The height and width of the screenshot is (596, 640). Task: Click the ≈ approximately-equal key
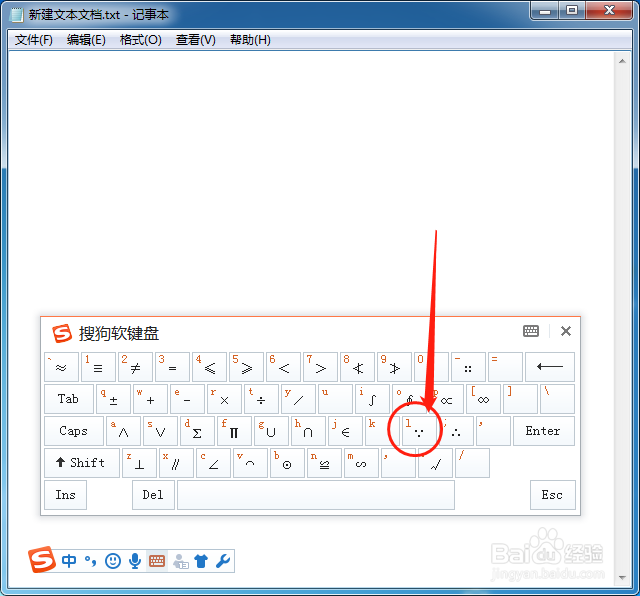click(x=61, y=367)
